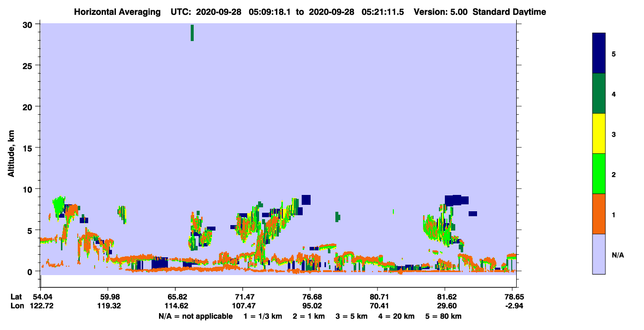
Task: Click the y-axis tick label 30
Action: [x=28, y=24]
